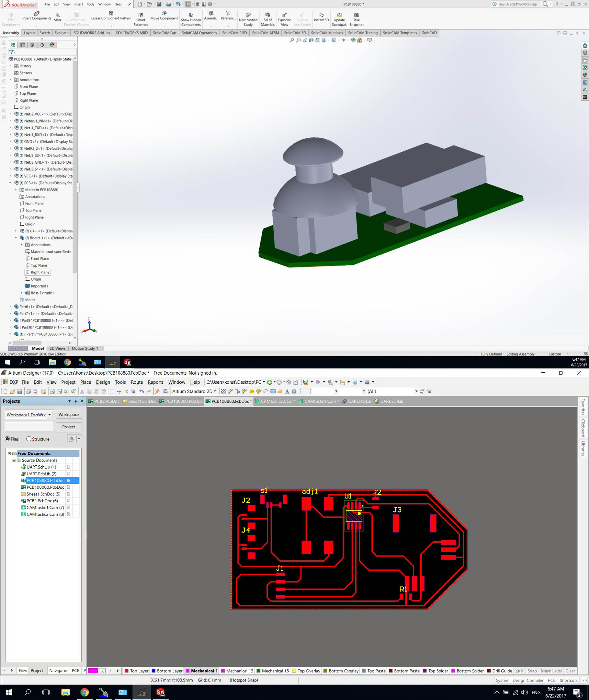Toggle the Drill Guide layer tab
589x700 pixels.
499,671
